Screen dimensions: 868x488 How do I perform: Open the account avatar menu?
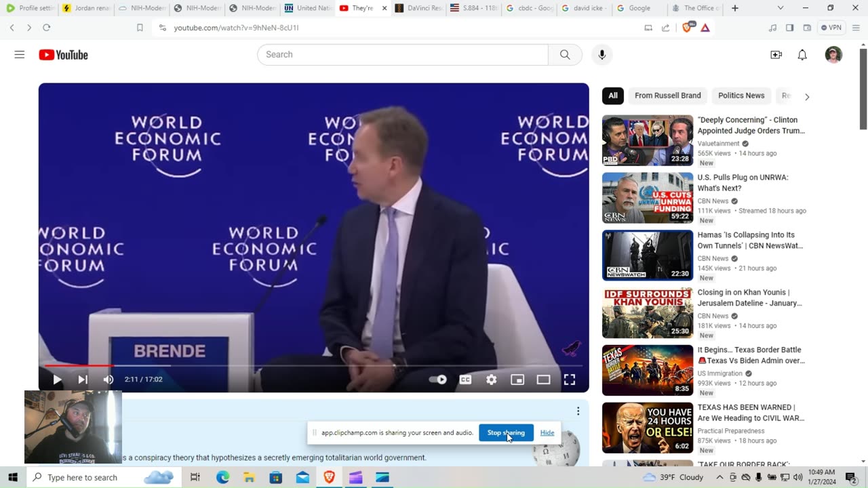pyautogui.click(x=833, y=55)
